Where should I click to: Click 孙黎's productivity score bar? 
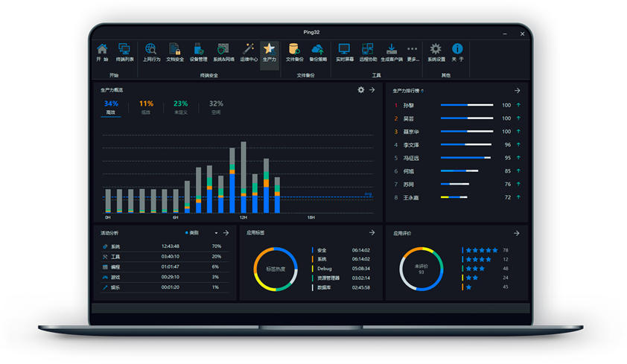tap(466, 106)
